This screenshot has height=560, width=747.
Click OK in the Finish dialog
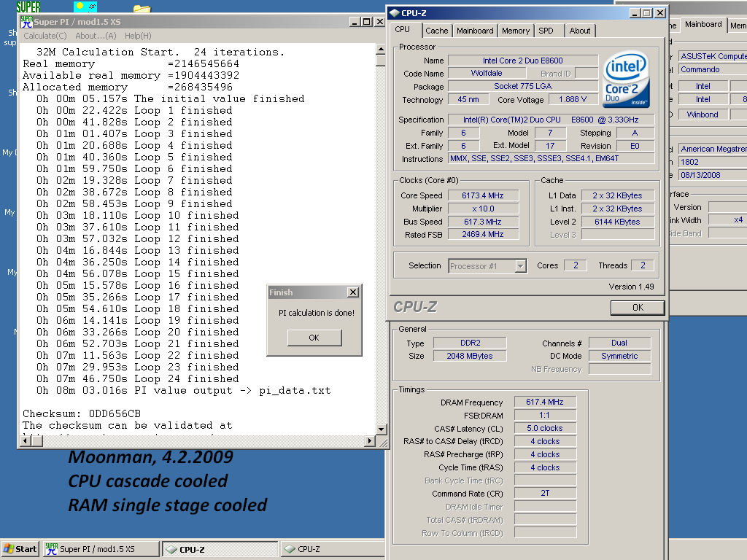(314, 338)
